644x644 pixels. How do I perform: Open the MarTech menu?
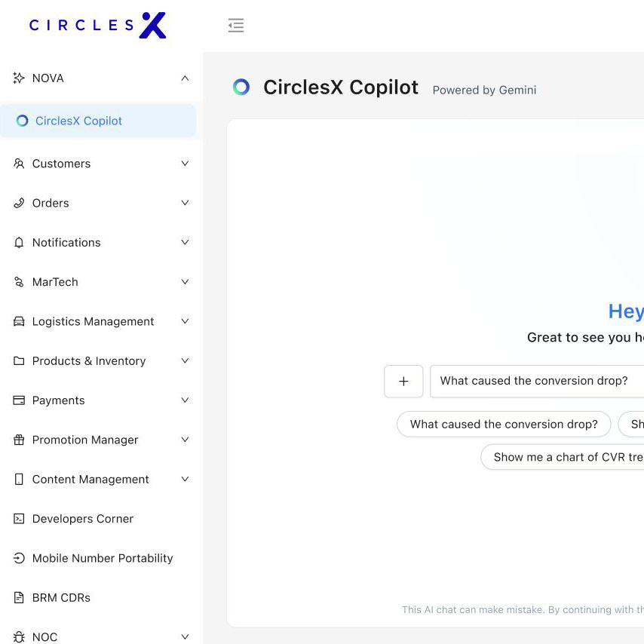[98, 282]
